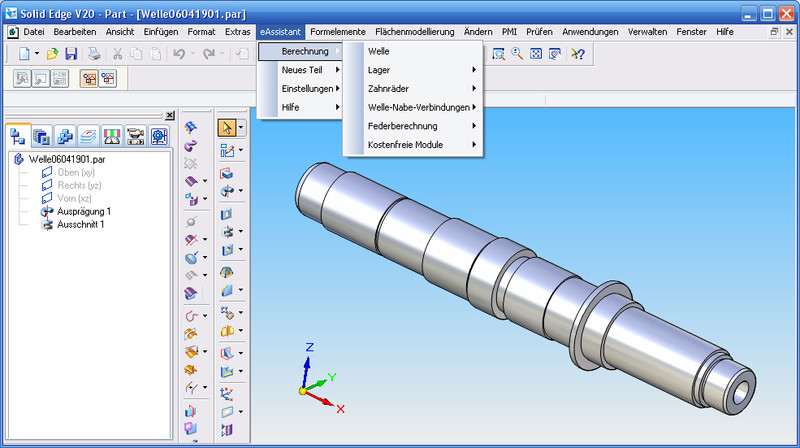Open the Kostenfreie Module submenu entry

pyautogui.click(x=412, y=145)
